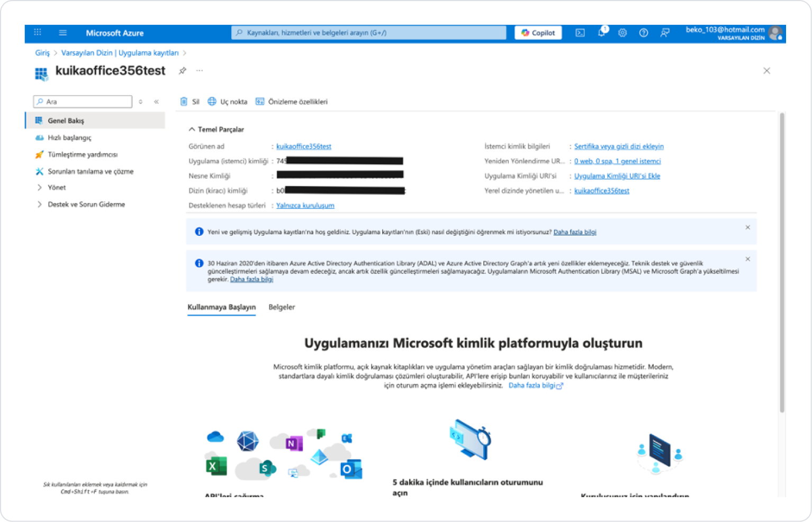Pin kuikaoffice356test to favorites
The image size is (812, 522).
pos(183,70)
